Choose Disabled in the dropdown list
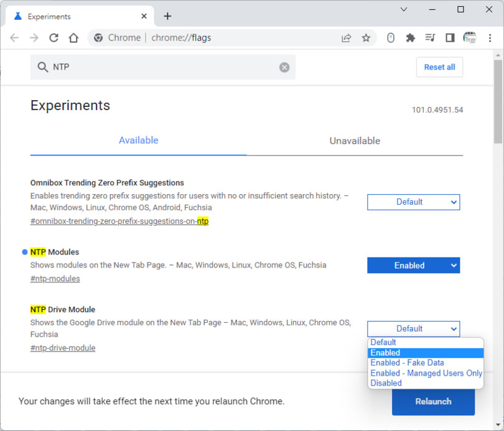 (425, 383)
